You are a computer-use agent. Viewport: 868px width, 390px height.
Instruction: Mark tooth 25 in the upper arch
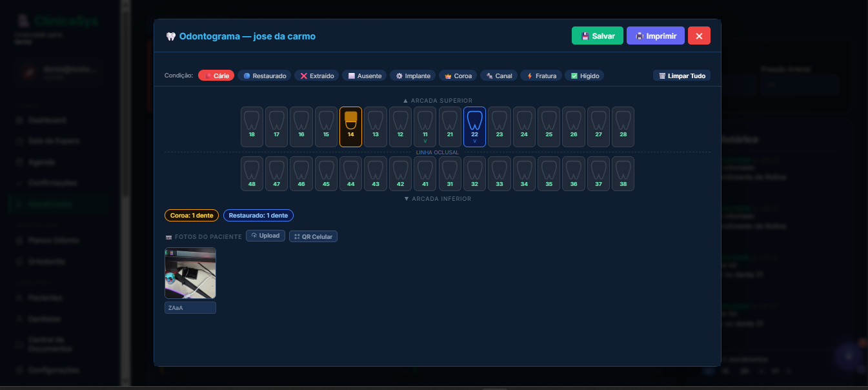[x=549, y=127]
